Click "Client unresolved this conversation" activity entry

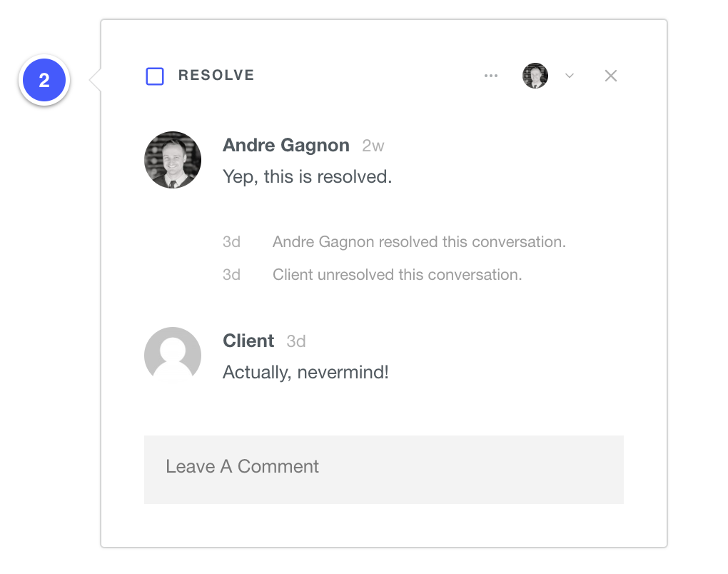pyautogui.click(x=397, y=275)
